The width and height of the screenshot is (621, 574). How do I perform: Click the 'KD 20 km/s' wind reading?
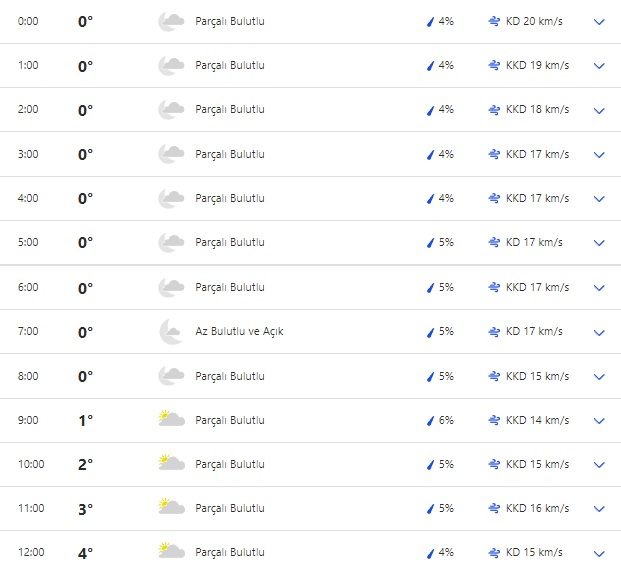pos(534,21)
